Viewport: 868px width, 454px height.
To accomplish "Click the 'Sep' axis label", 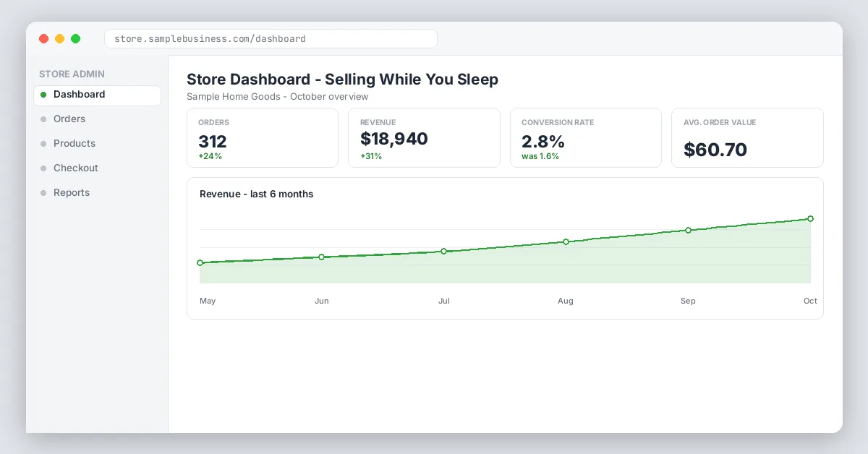I will click(x=688, y=301).
